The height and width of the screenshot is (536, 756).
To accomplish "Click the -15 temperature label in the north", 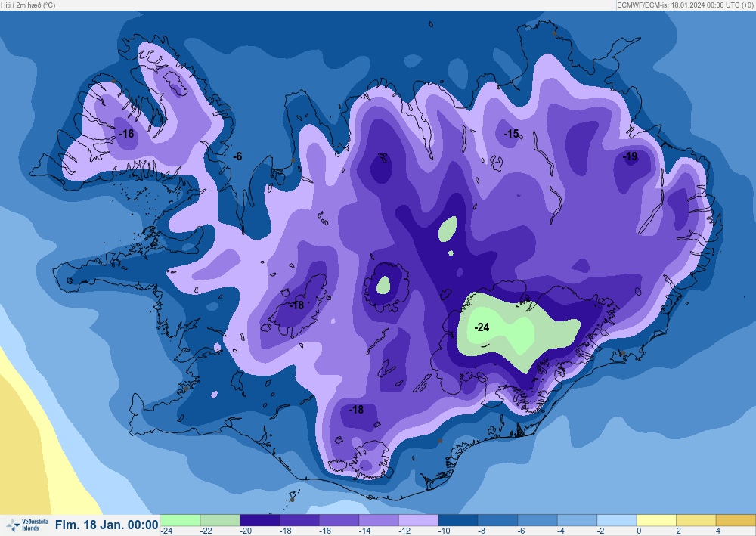I will point(511,134).
